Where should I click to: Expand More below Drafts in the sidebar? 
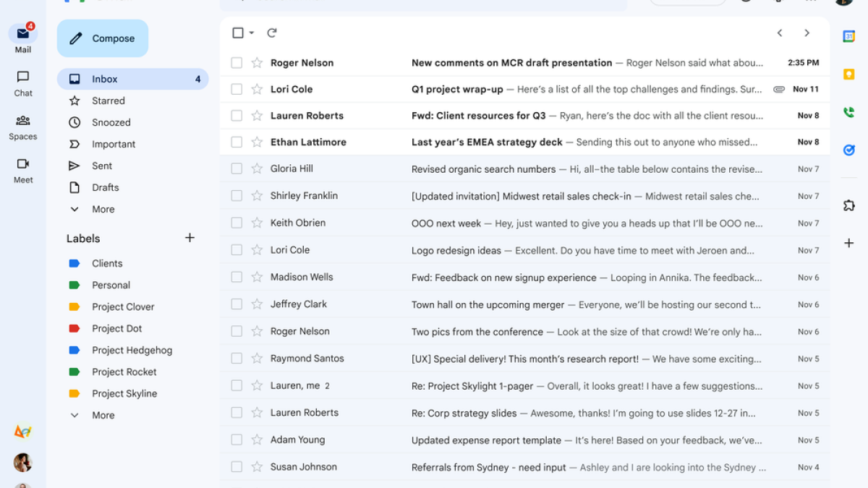(x=103, y=209)
